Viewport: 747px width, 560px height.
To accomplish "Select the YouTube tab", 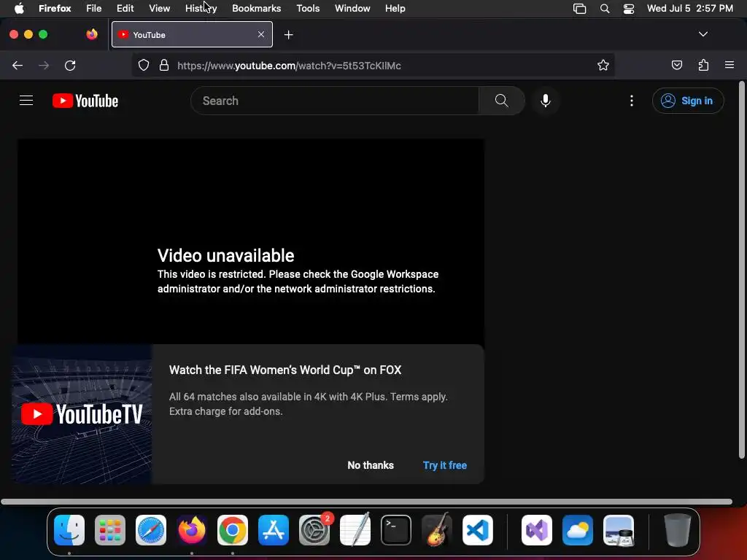I will [192, 34].
